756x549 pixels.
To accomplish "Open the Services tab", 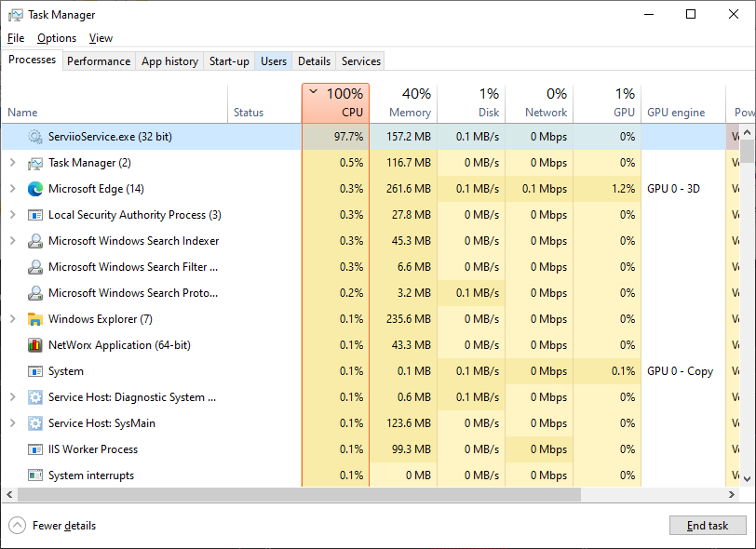I will (360, 61).
